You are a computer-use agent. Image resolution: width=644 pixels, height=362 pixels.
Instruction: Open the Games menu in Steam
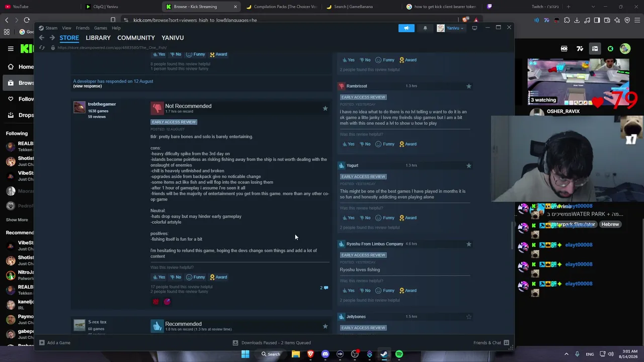(x=101, y=28)
